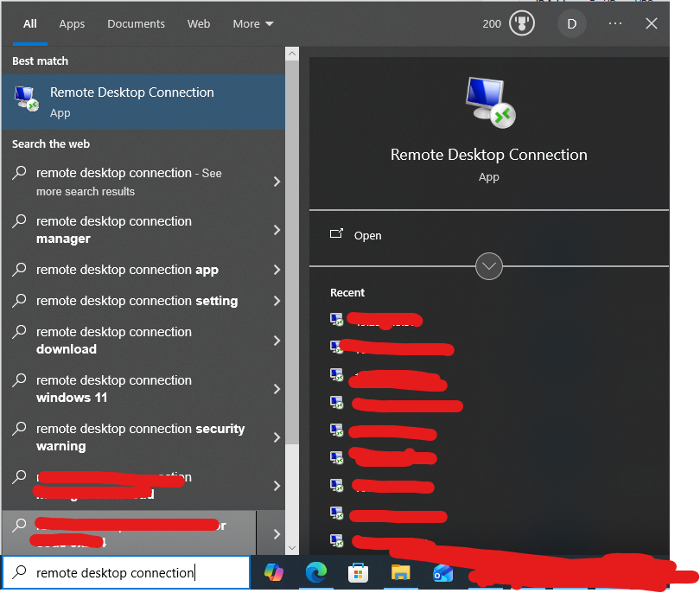Click Open to launch Remote Desktop Connection
This screenshot has width=700, height=593.
tap(367, 235)
